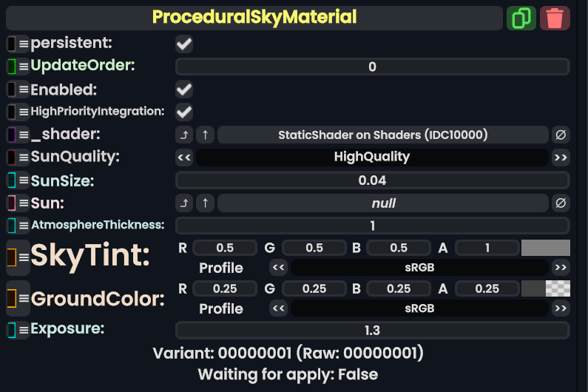
Task: Click the up arrow beside Sun field
Action: click(x=205, y=203)
